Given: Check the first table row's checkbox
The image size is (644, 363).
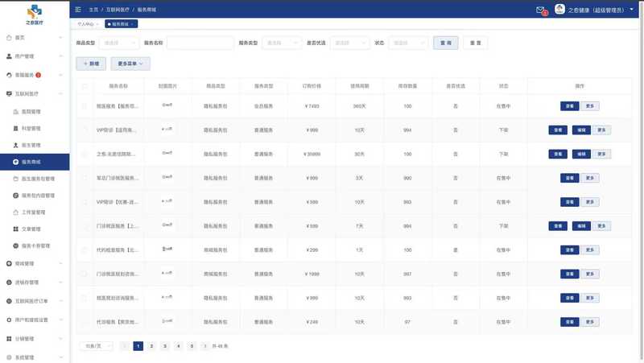Looking at the screenshot, I should point(85,106).
